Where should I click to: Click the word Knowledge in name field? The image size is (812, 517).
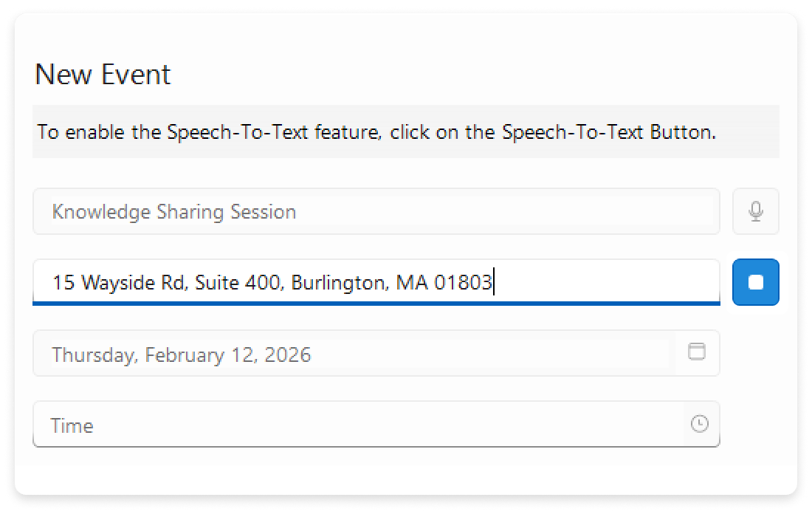101,213
